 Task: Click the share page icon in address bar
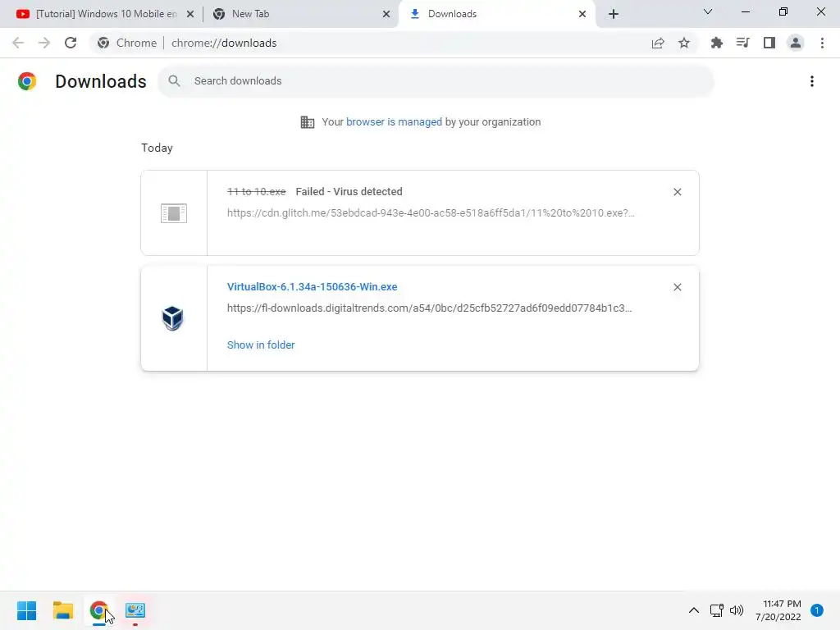658,43
